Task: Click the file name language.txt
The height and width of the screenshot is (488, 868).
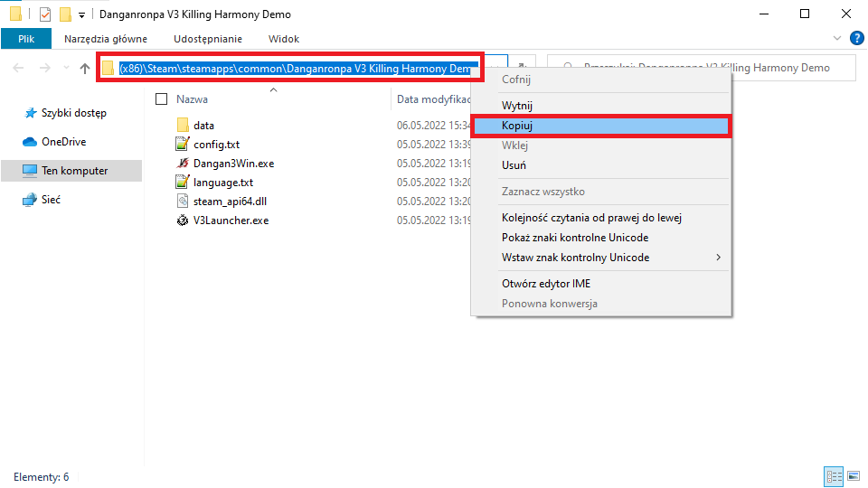Action: 223,183
